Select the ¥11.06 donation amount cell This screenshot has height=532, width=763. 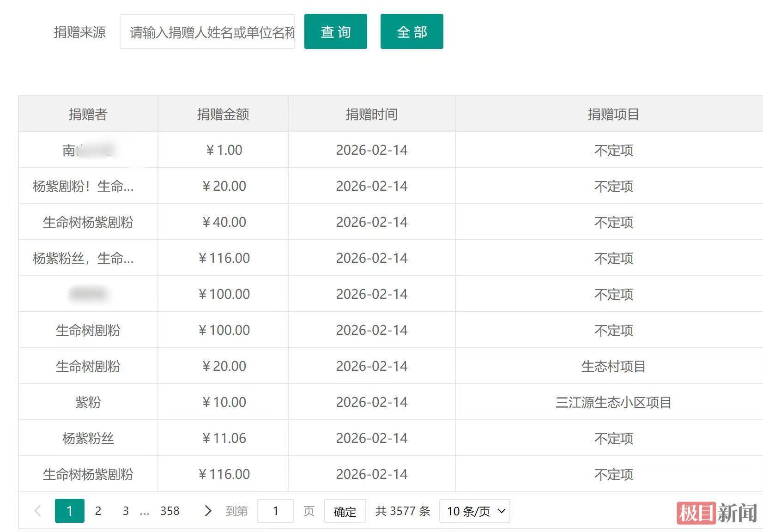coord(224,438)
